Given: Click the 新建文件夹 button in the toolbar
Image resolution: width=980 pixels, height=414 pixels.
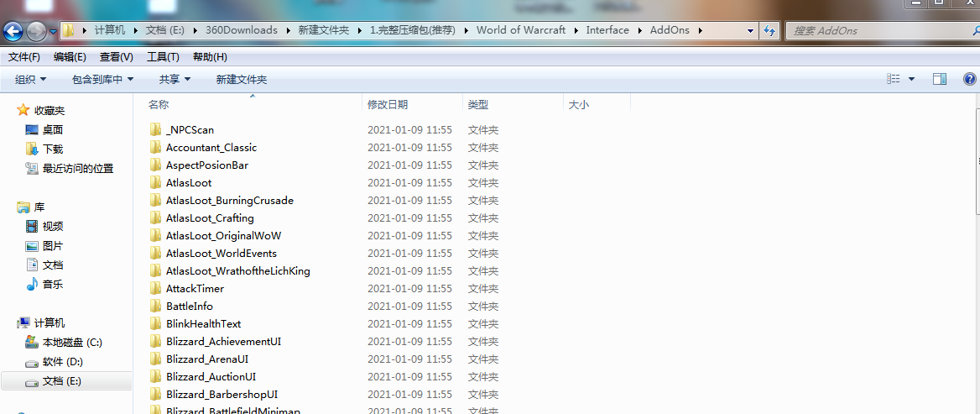Looking at the screenshot, I should [241, 79].
